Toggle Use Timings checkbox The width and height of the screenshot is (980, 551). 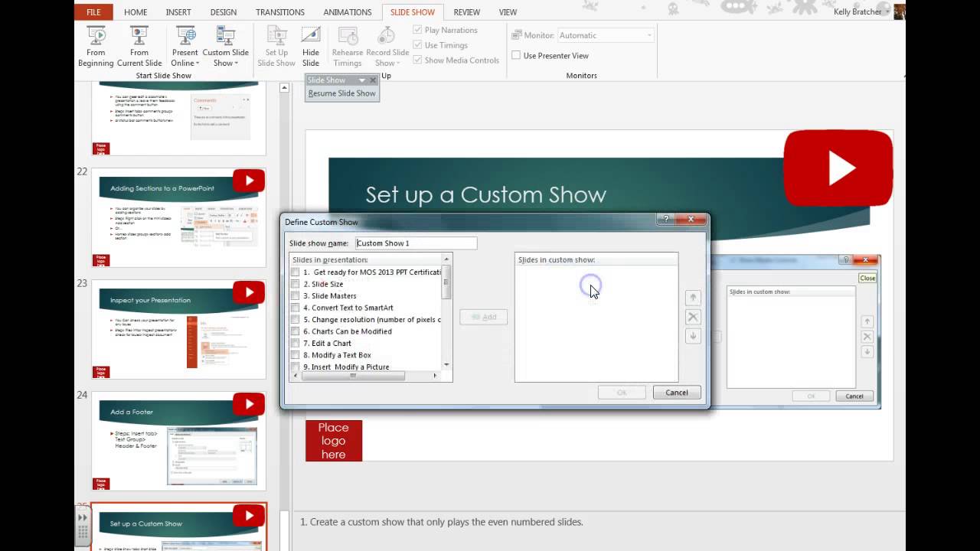pyautogui.click(x=417, y=45)
